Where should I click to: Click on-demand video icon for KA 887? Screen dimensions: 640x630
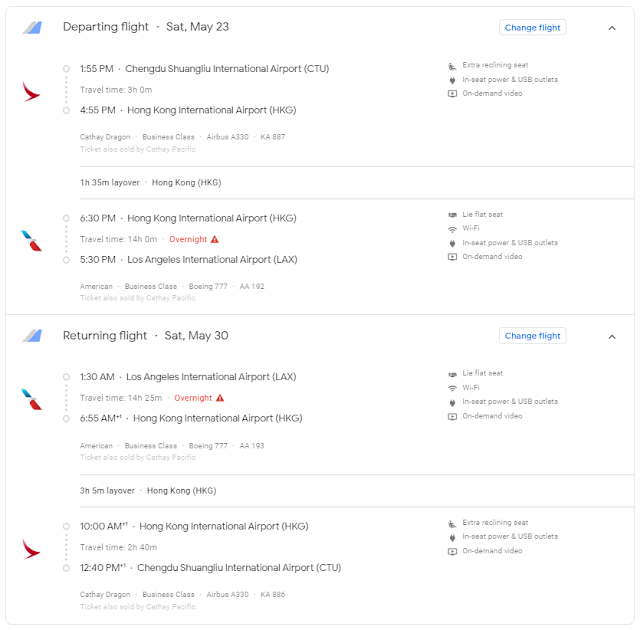coord(453,94)
